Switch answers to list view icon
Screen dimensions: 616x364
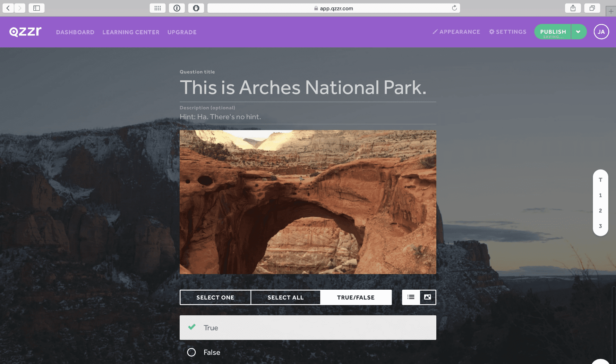click(411, 297)
